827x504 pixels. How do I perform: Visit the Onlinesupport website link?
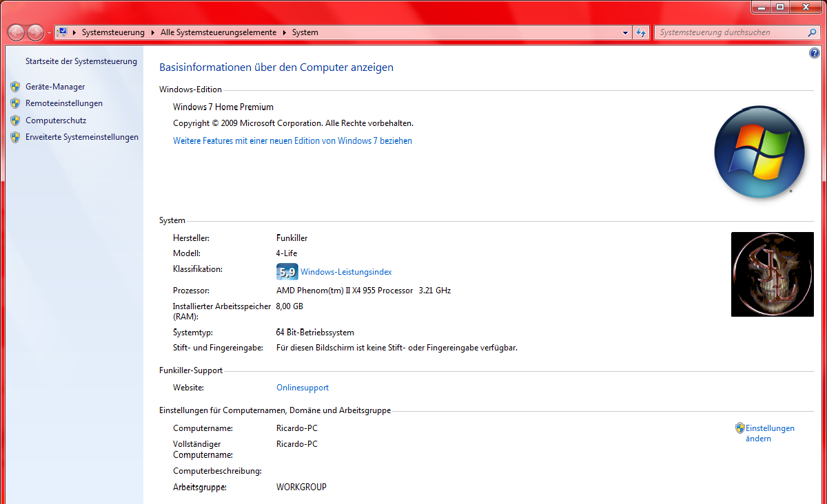click(303, 388)
